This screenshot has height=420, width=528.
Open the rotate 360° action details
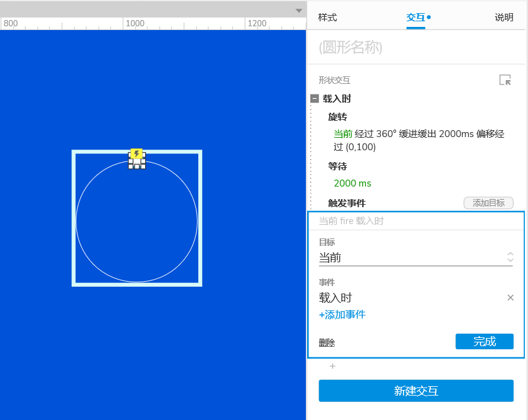coord(419,140)
